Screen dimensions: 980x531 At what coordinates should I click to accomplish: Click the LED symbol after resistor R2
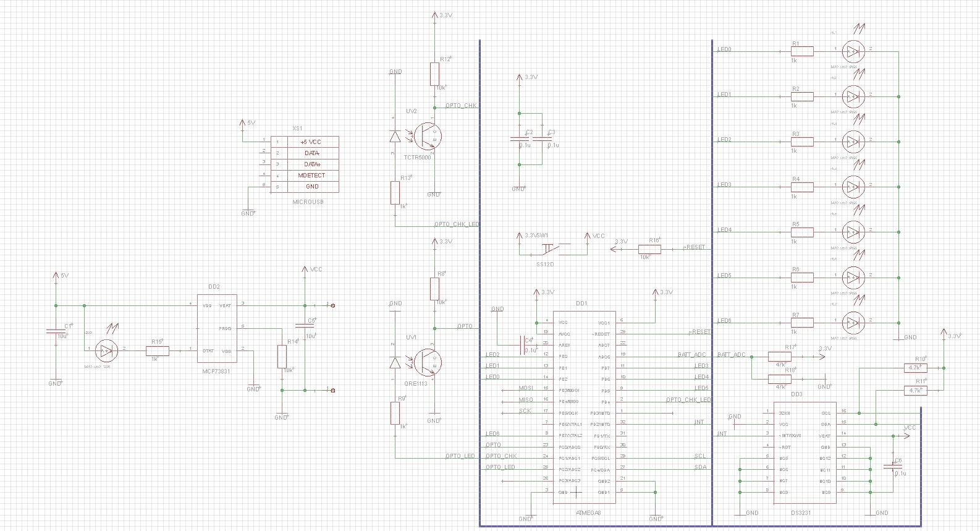coord(853,96)
